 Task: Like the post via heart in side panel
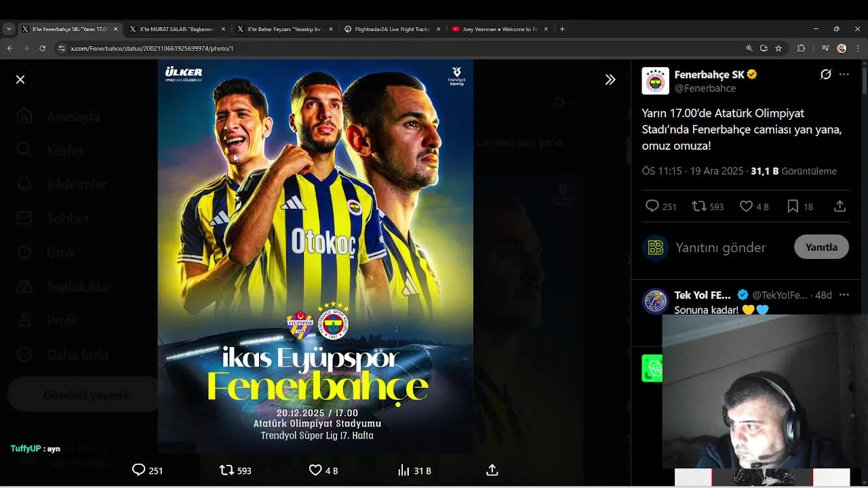tap(746, 206)
